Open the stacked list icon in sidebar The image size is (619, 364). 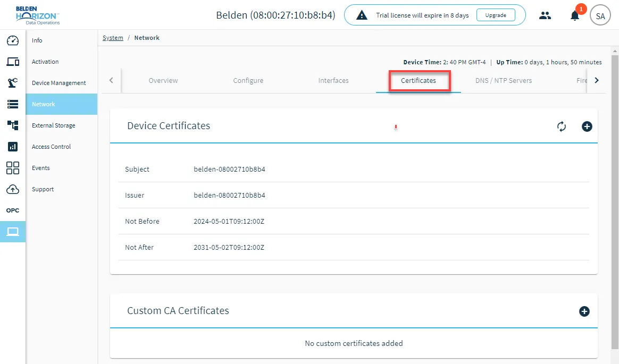click(x=13, y=104)
